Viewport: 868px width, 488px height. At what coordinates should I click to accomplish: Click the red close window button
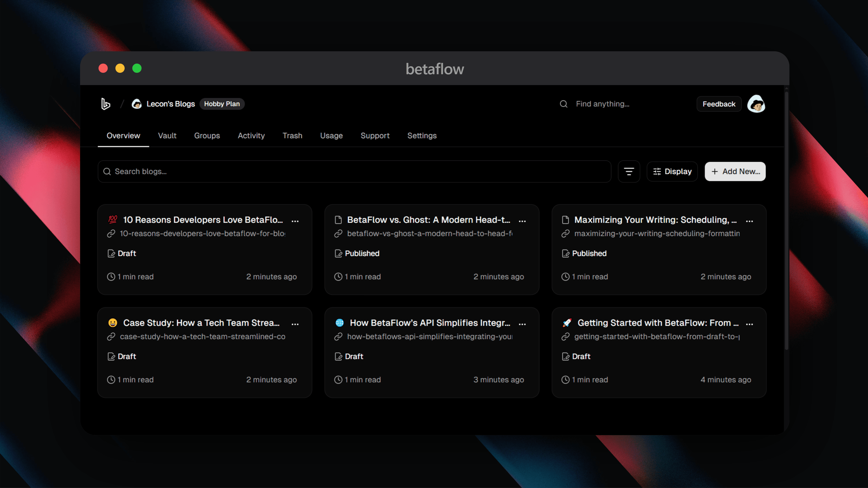[x=103, y=68]
